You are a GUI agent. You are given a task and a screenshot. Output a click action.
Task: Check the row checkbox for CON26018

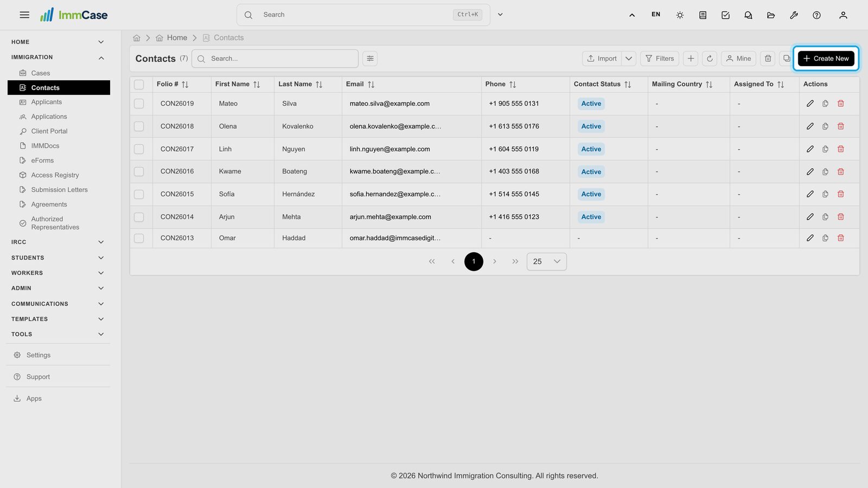139,126
